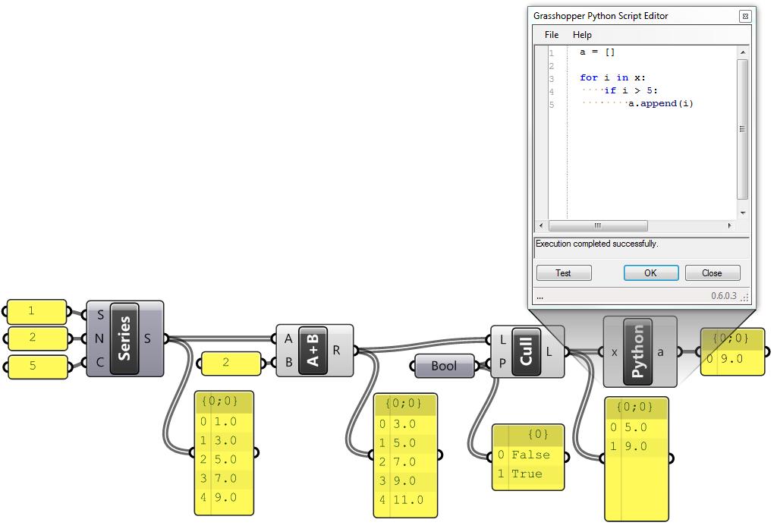Screen dimensions: 777x532
Task: Click the N input of the Series component
Action: click(x=99, y=338)
